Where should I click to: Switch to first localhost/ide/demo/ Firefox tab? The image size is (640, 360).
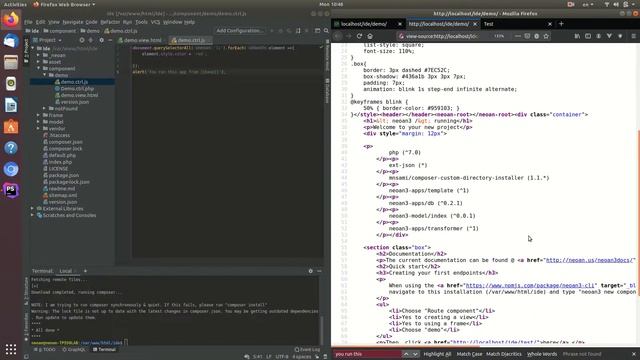[x=367, y=24]
